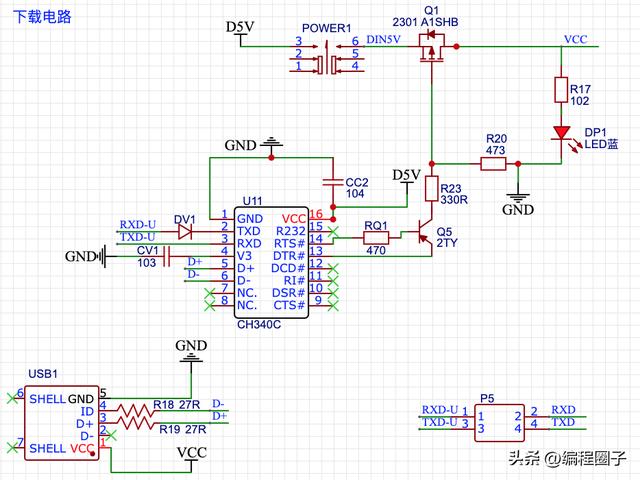Image resolution: width=640 pixels, height=480 pixels.
Task: Click the RXD-U net label beside P5
Action: pos(440,409)
